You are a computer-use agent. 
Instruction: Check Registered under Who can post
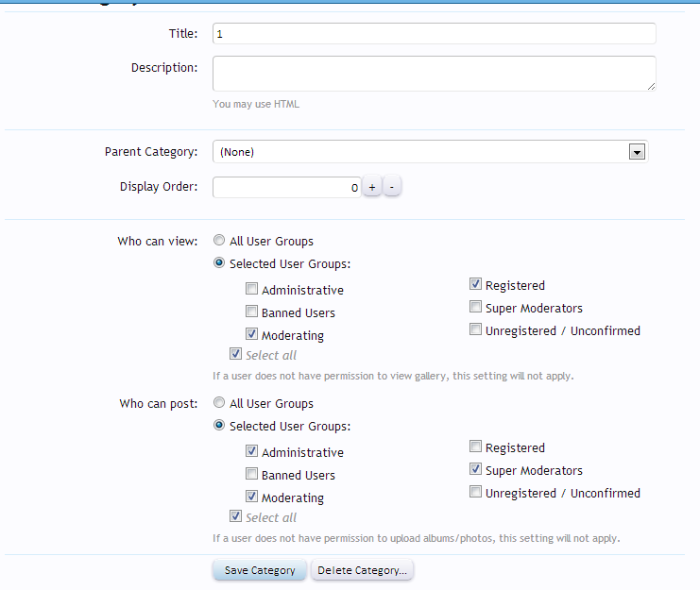[475, 447]
